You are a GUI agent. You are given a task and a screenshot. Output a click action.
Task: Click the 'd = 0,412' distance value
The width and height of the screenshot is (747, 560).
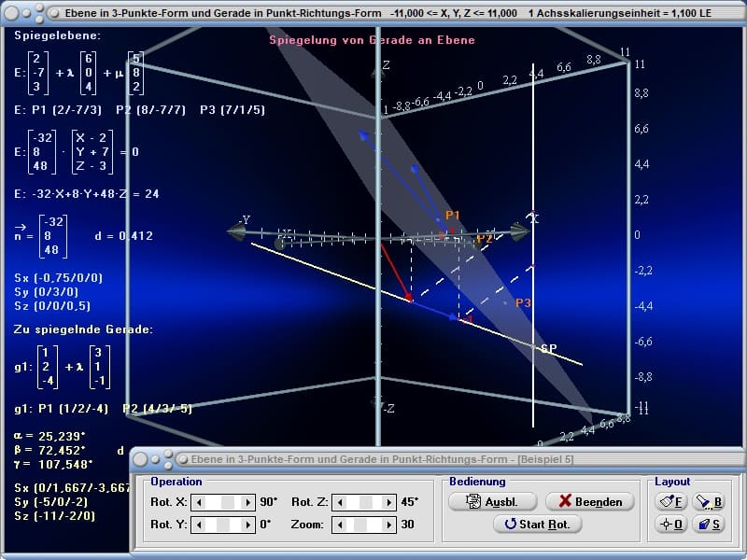(124, 236)
